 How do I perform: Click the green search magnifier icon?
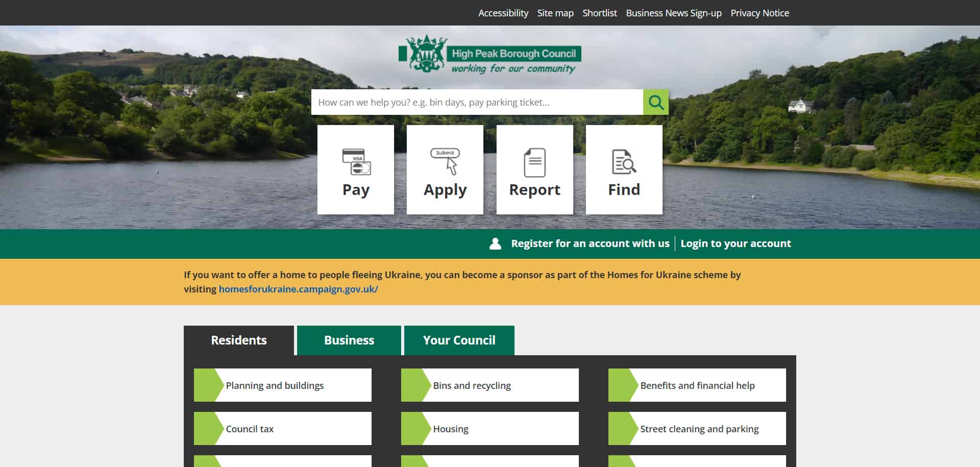[x=655, y=103]
